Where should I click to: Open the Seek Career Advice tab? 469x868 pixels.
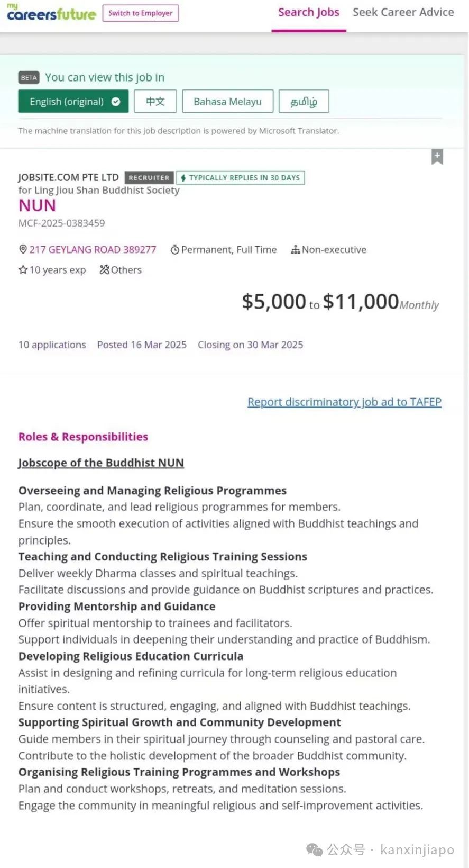tap(403, 12)
